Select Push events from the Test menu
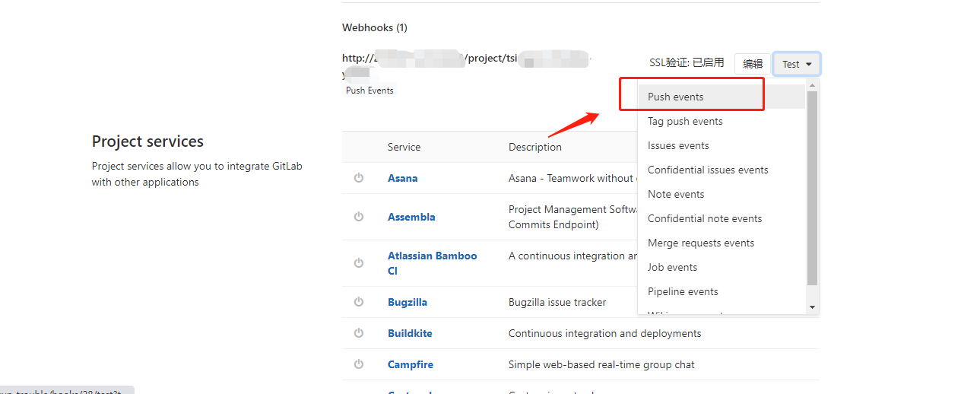The width and height of the screenshot is (980, 394). 721,97
